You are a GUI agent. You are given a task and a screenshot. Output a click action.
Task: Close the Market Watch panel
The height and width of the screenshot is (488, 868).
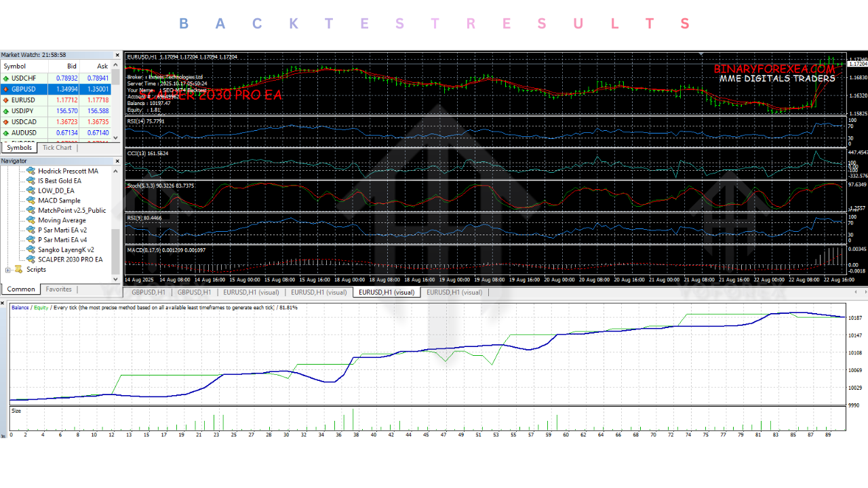click(117, 54)
